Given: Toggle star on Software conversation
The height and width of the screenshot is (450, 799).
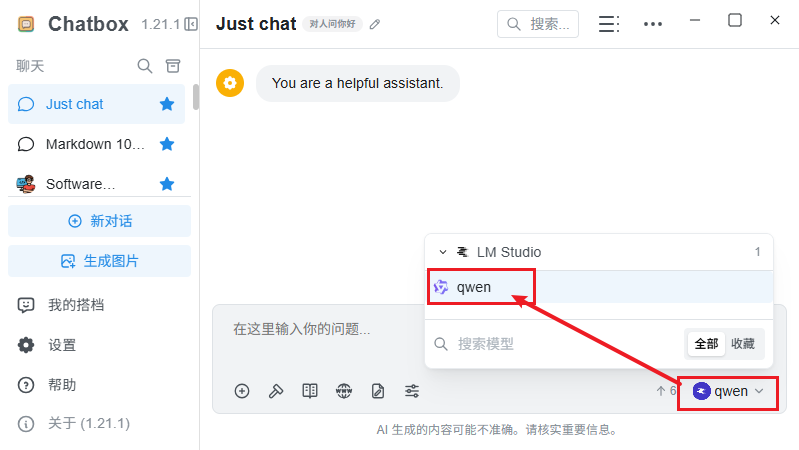Looking at the screenshot, I should 167,184.
